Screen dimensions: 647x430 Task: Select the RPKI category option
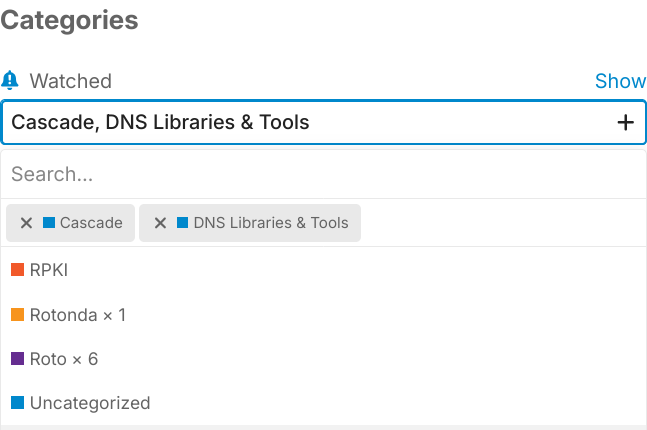(x=49, y=270)
